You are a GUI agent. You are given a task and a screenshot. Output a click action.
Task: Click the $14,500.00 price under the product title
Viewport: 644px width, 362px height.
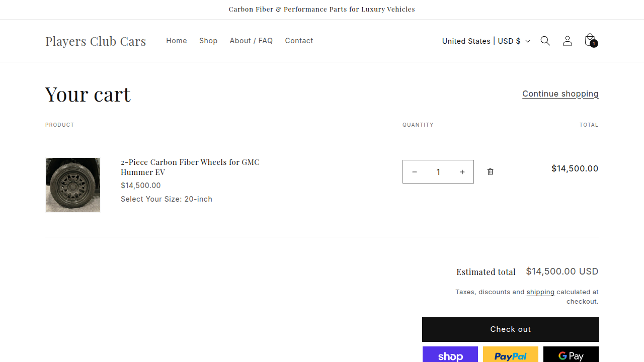click(141, 186)
